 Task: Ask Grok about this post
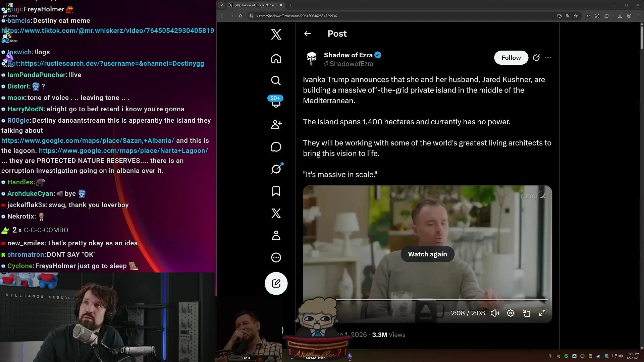click(x=536, y=58)
